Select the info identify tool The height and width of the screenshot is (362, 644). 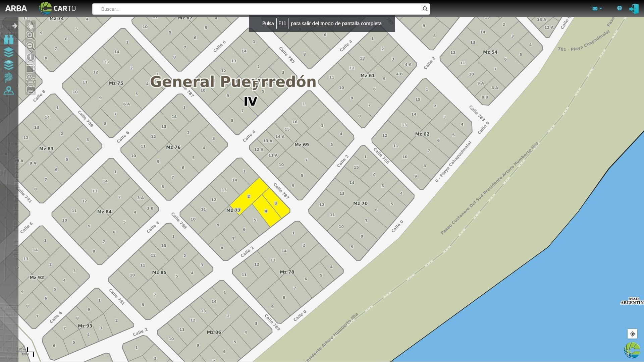(31, 57)
